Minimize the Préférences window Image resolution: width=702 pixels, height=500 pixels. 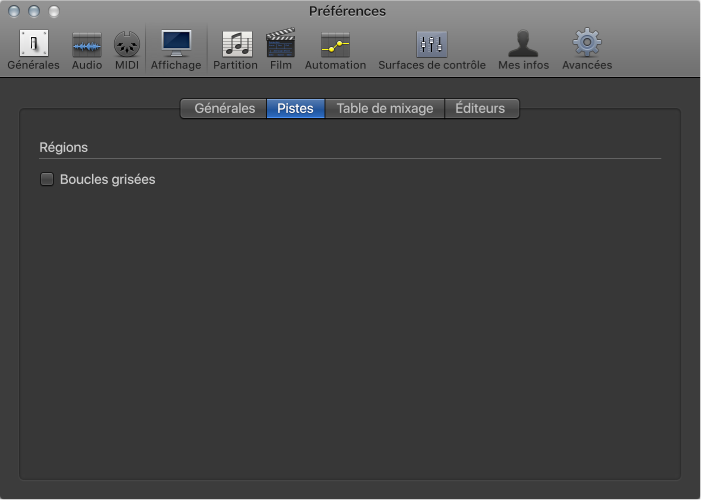click(x=34, y=11)
